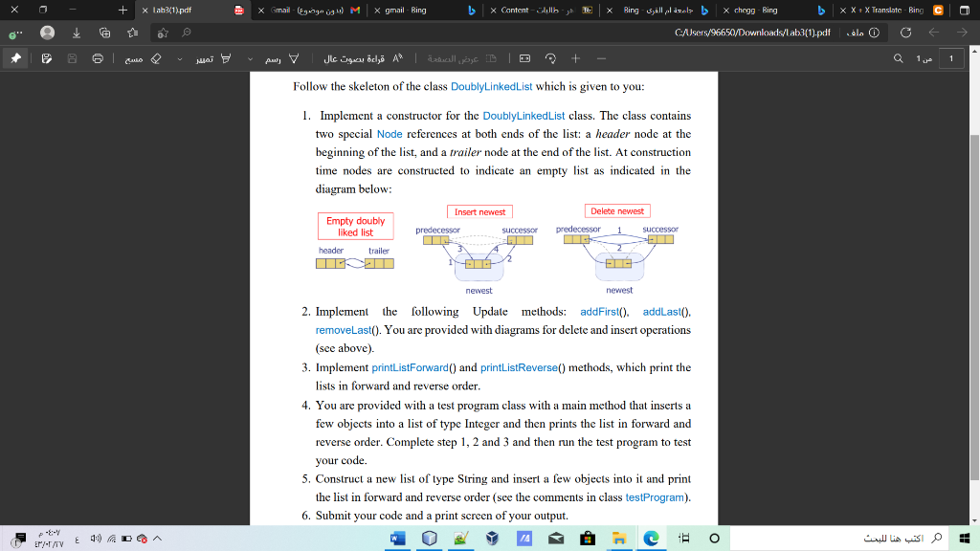
Task: Open search within the PDF
Action: [x=896, y=58]
